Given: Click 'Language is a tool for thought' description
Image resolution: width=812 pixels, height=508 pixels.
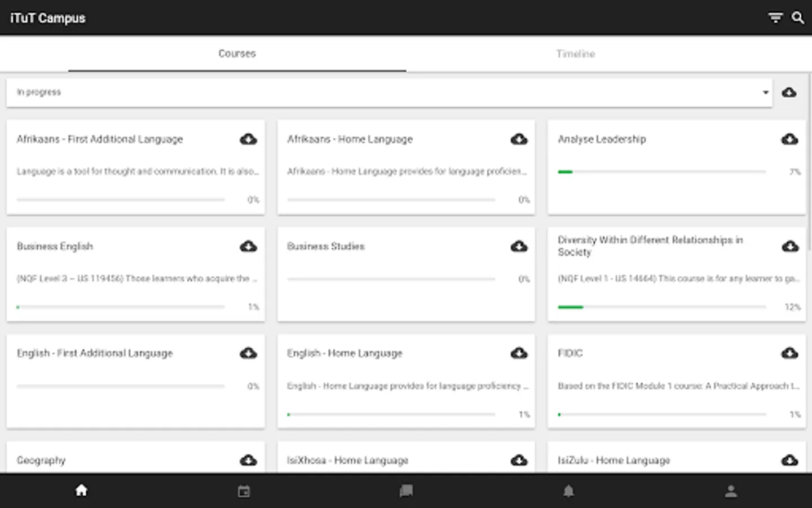Looking at the screenshot, I should point(138,171).
